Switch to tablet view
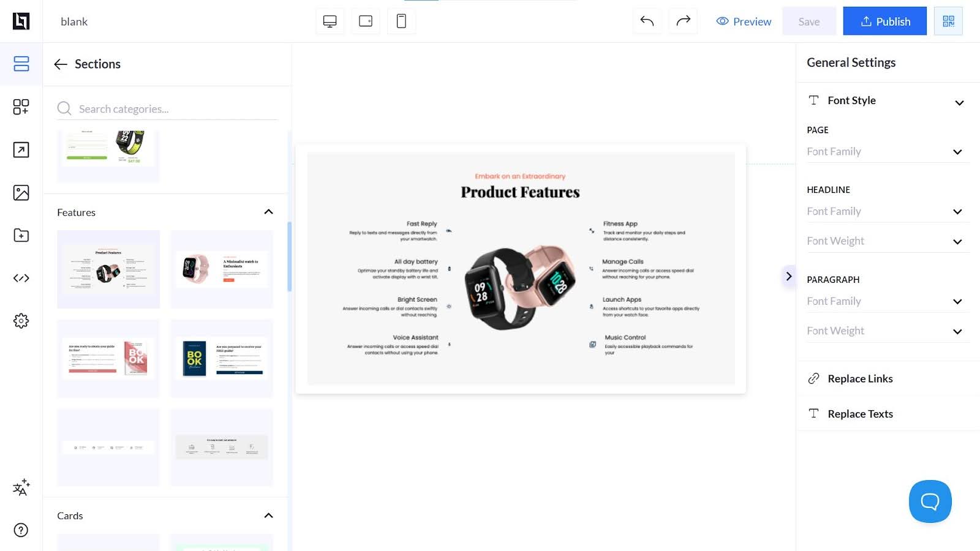Image resolution: width=980 pixels, height=551 pixels. pos(366,21)
